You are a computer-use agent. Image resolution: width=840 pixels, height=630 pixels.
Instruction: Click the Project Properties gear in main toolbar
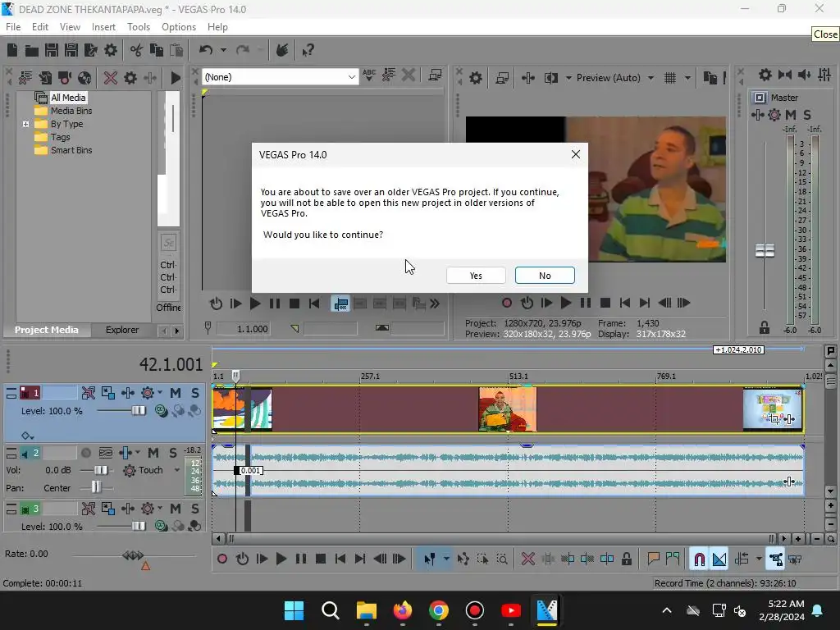click(111, 50)
